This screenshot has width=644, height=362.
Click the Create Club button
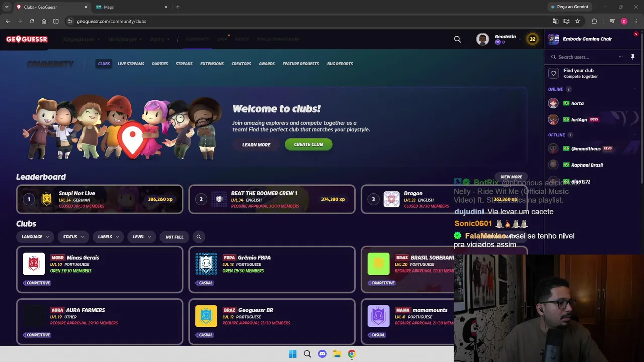pos(308,144)
